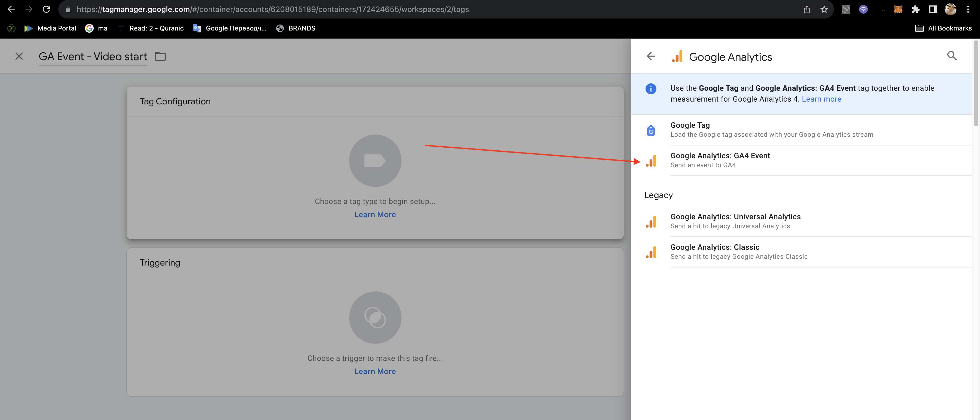Open the BRANDS bookmark
Screen dimensions: 980x420
296,28
